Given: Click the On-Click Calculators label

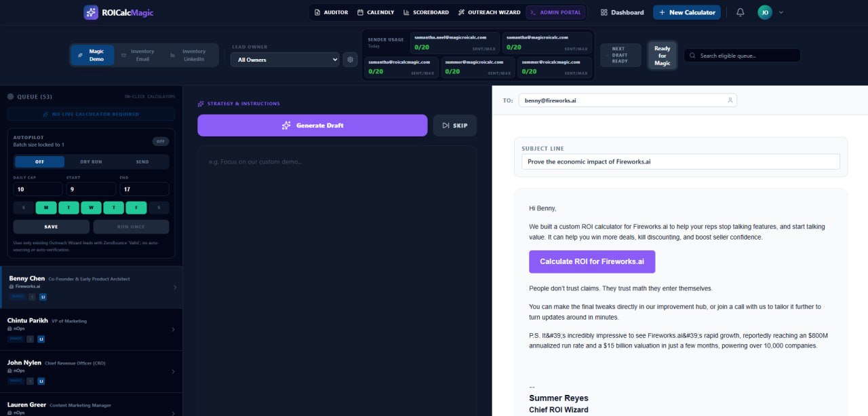Looking at the screenshot, I should tap(149, 97).
